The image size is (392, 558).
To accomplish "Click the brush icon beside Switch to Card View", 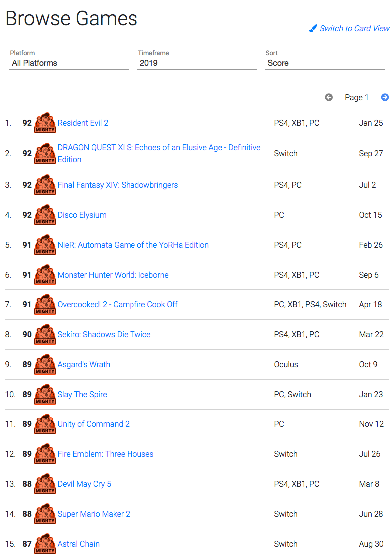I will 313,28.
